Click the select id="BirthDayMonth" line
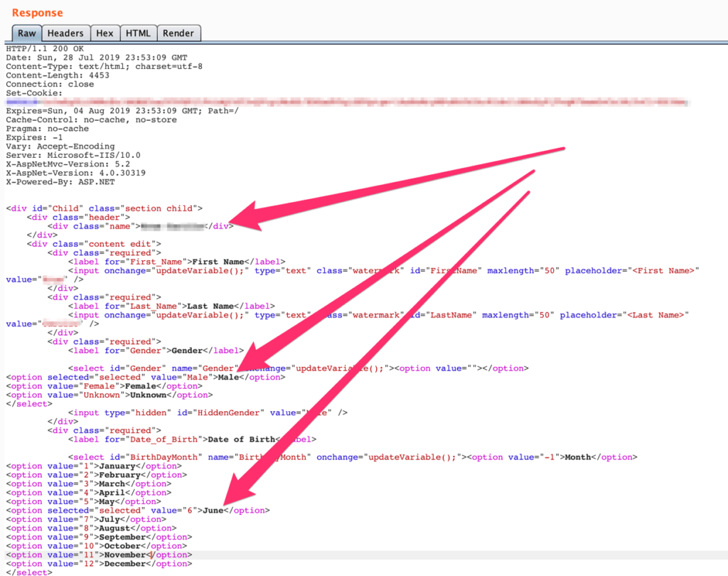This screenshot has width=728, height=576. (x=353, y=457)
